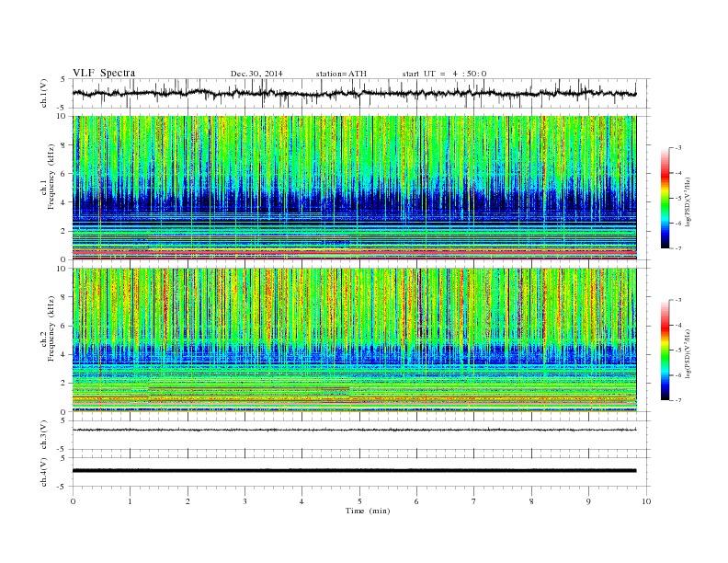The height and width of the screenshot is (563, 728).
Task: Click time axis tick label "8"
Action: pyautogui.click(x=531, y=501)
